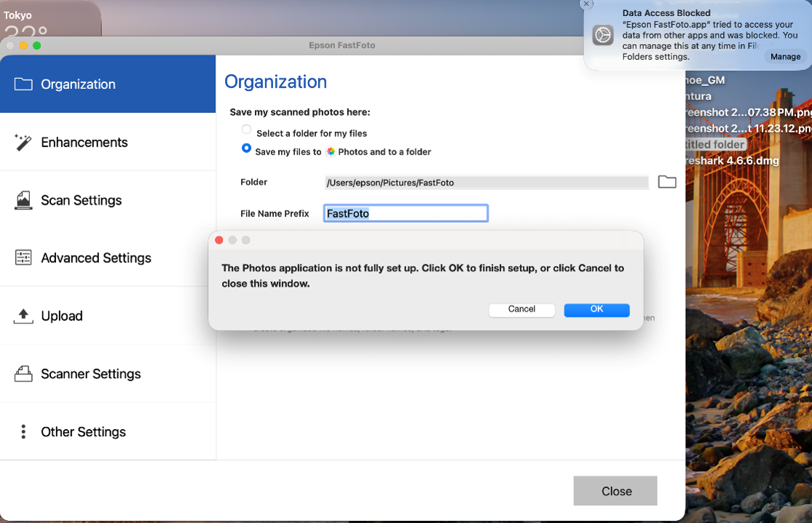Browse for folder using folder icon
This screenshot has width=812, height=523.
tap(667, 182)
